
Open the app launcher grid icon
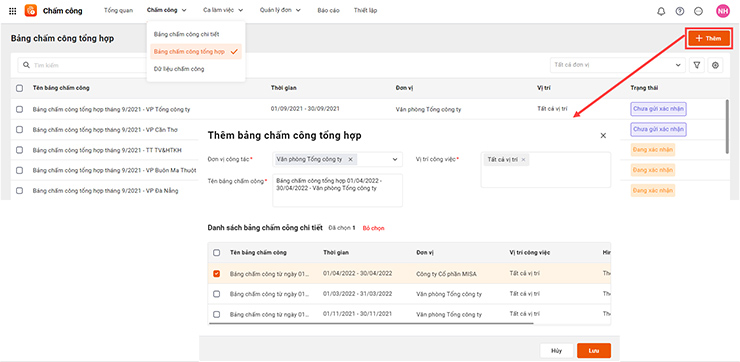pyautogui.click(x=13, y=11)
